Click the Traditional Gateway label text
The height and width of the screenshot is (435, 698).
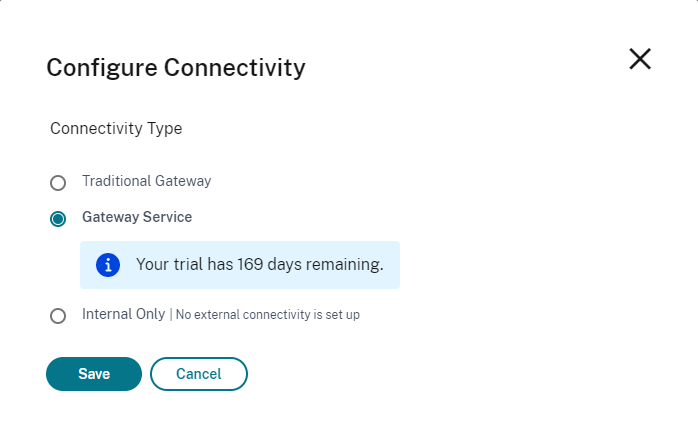tap(146, 181)
